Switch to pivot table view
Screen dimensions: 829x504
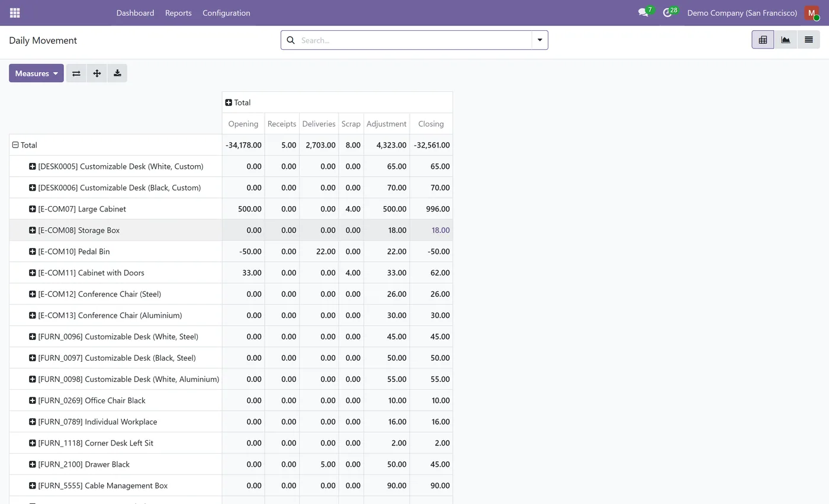click(x=763, y=40)
